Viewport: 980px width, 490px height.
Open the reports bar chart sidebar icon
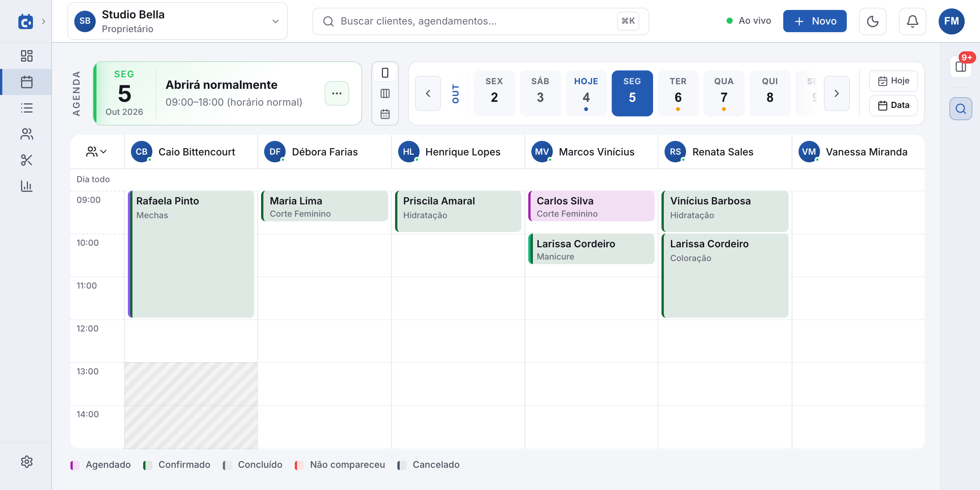pos(26,186)
